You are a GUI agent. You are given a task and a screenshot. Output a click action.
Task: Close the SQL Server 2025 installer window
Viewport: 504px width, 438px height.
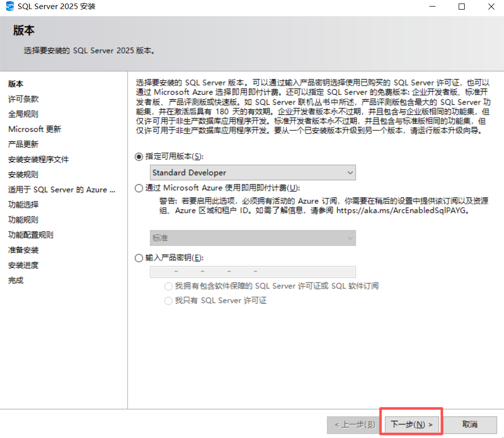click(491, 7)
